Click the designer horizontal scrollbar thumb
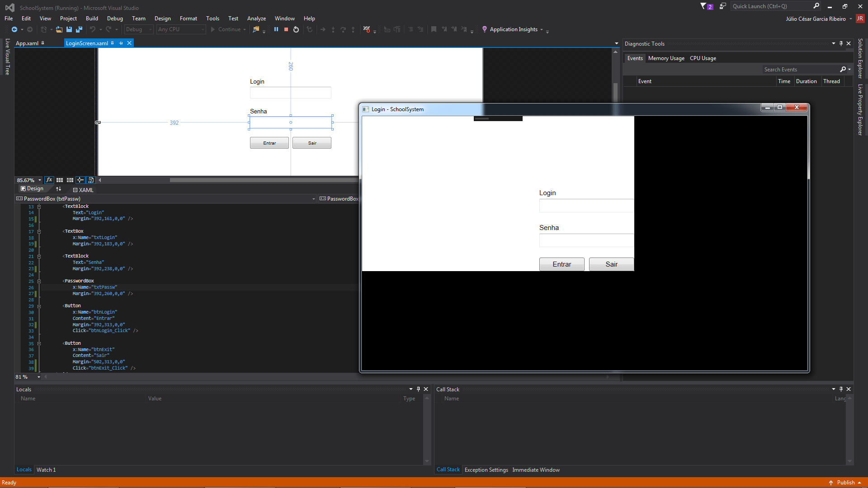The image size is (868, 488). click(262, 180)
